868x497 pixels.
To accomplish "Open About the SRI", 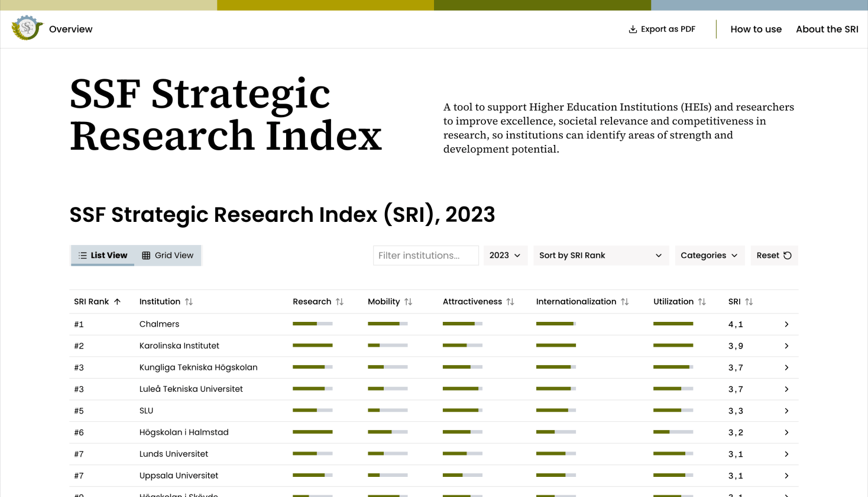I will tap(827, 29).
